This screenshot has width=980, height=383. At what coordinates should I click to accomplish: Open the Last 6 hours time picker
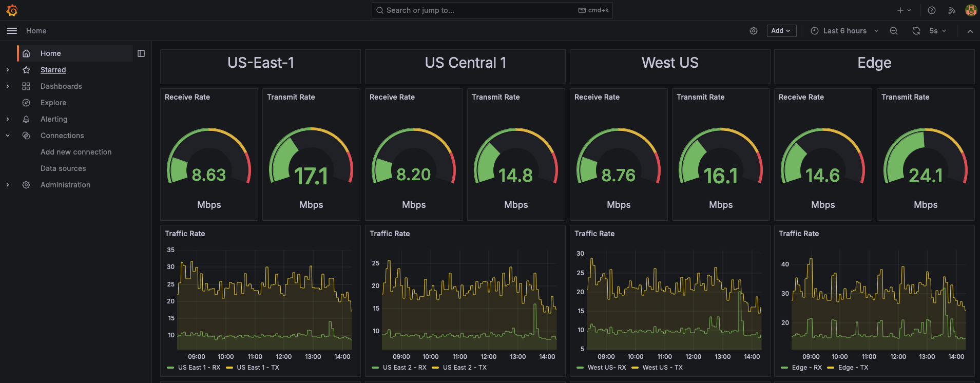[844, 31]
